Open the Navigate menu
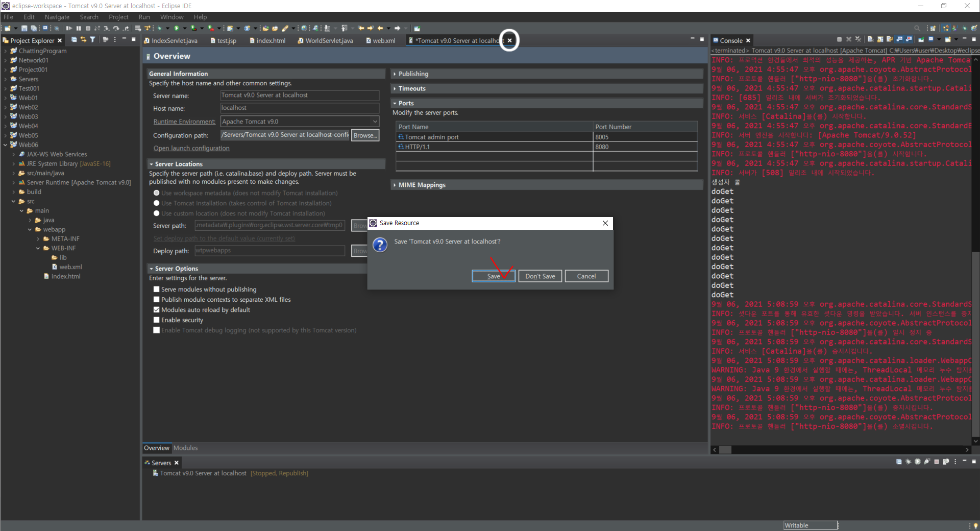 tap(57, 17)
